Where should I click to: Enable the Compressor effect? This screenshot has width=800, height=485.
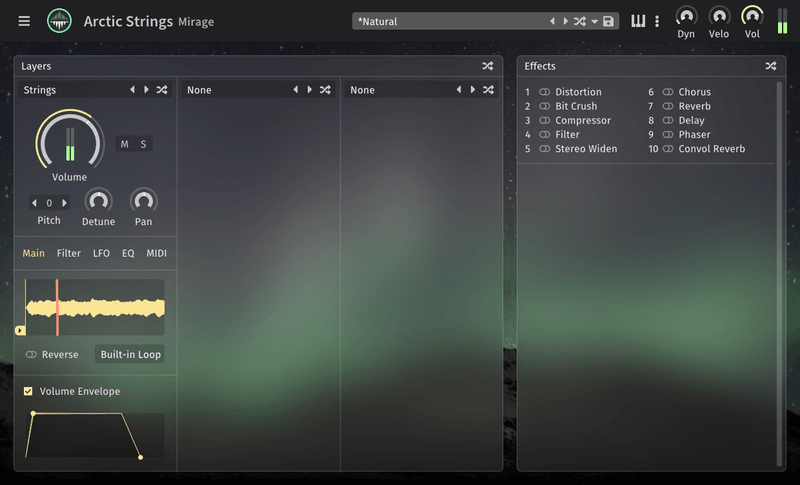(545, 120)
